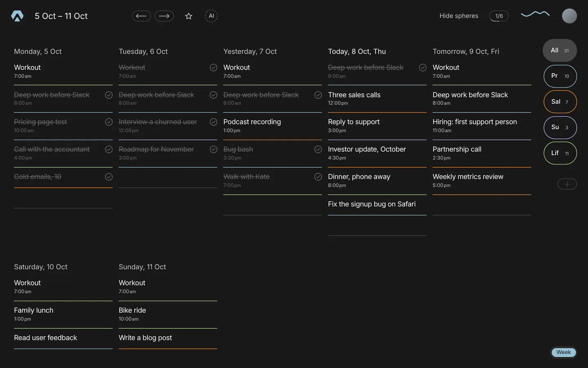Uncheck Walk with Kate checkmark
The image size is (588, 368).
click(318, 177)
